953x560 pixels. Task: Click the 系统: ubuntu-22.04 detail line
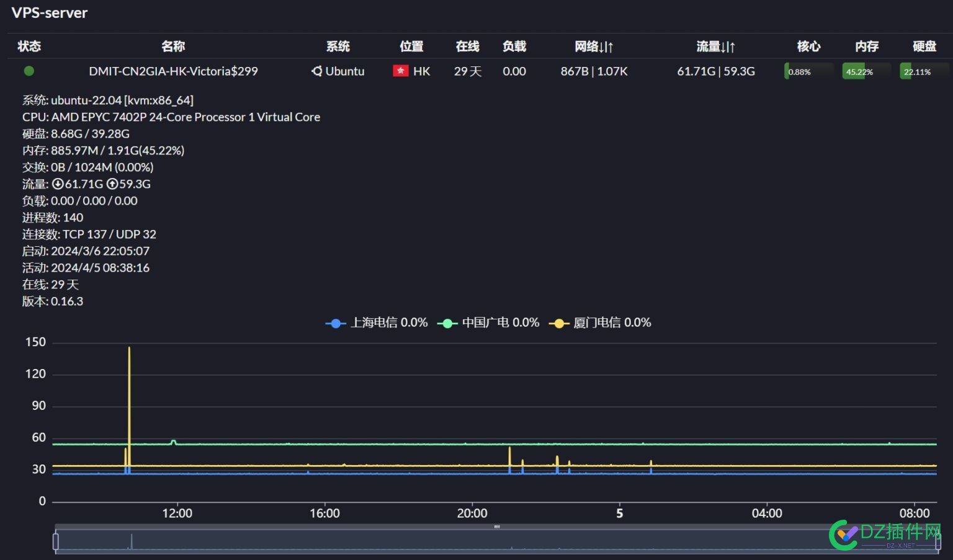(108, 100)
